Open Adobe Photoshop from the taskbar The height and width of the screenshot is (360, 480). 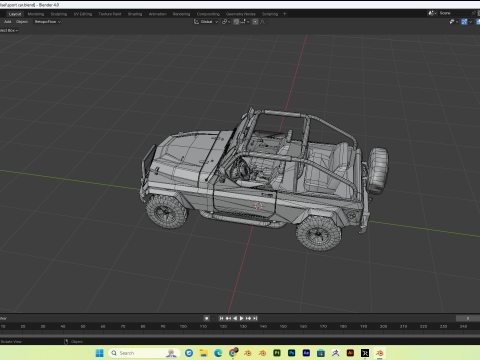pyautogui.click(x=291, y=353)
